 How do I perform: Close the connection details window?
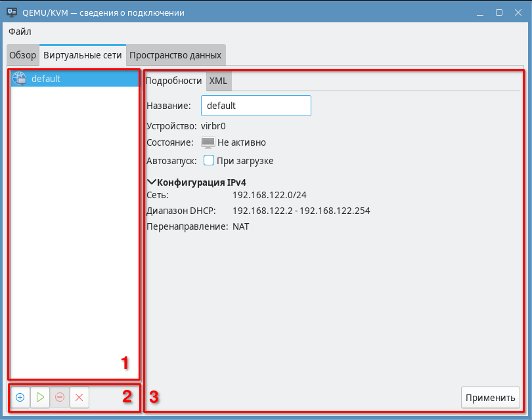[x=518, y=12]
